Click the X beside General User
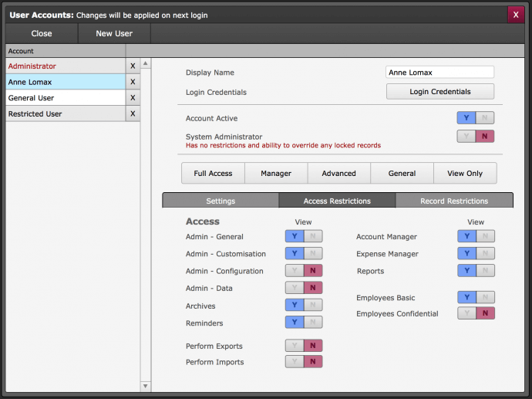This screenshot has height=399, width=532. coord(133,98)
